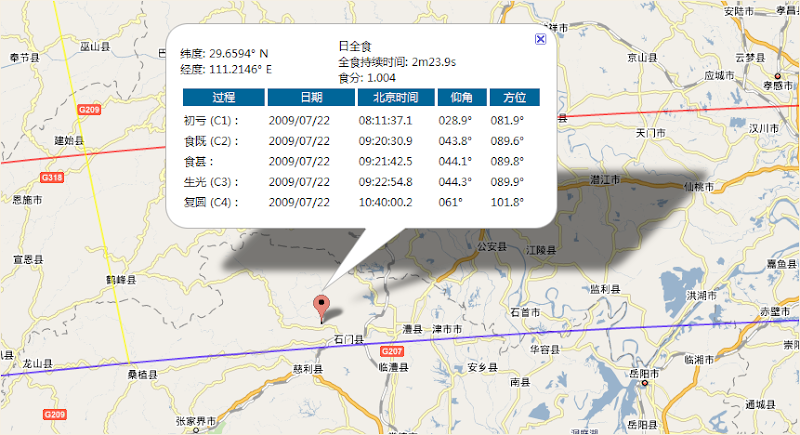
Task: Click the 恩施市 city label
Action: [x=28, y=200]
